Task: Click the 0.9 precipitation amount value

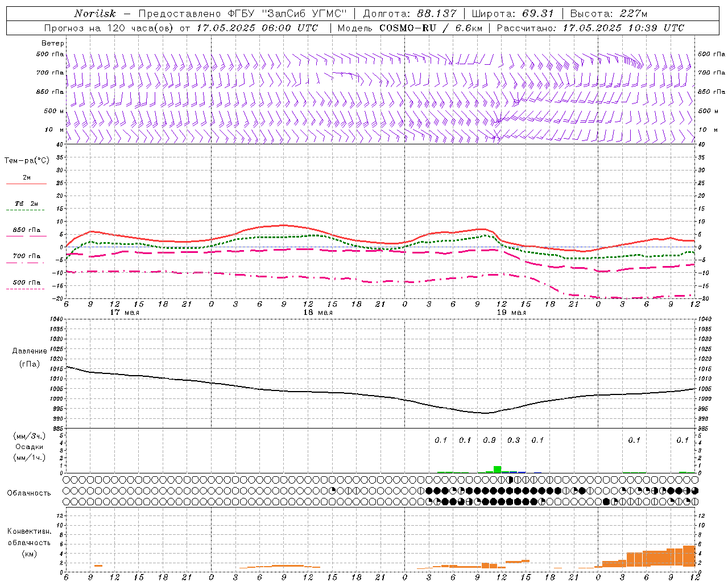Action: click(489, 440)
